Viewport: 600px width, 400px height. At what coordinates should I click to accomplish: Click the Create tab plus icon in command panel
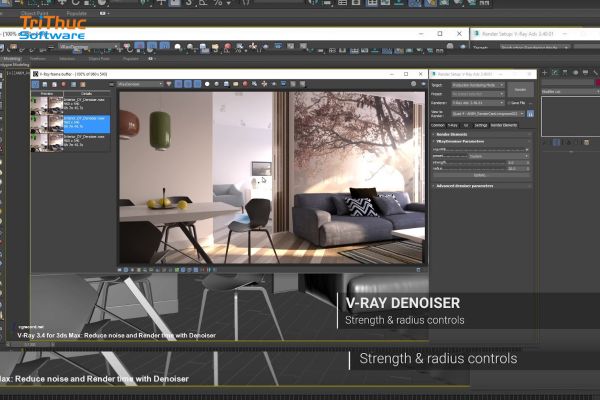coord(547,73)
